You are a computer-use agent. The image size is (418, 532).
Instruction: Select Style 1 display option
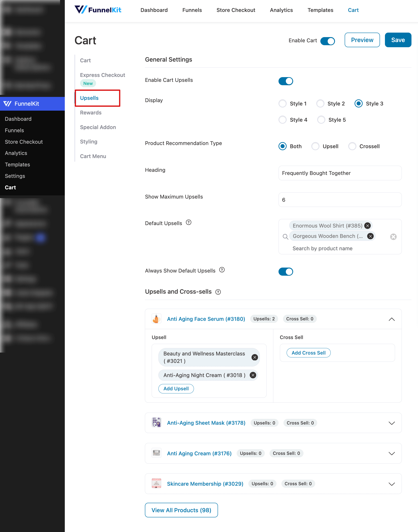282,103
